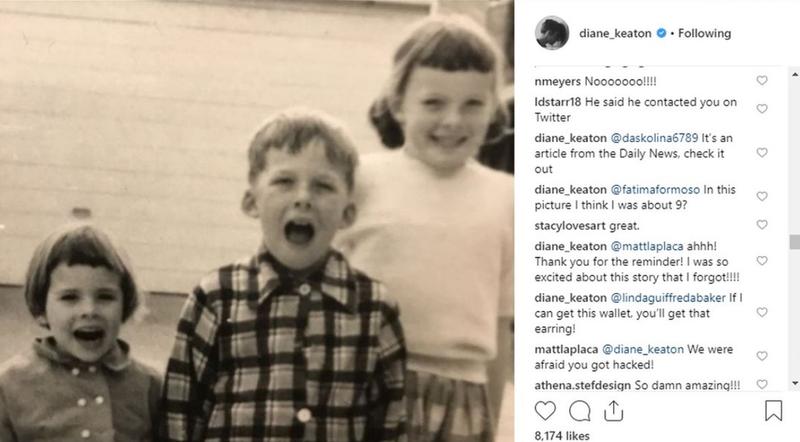Click the comments scrollbar thumb
The image size is (800, 442).
(795, 241)
